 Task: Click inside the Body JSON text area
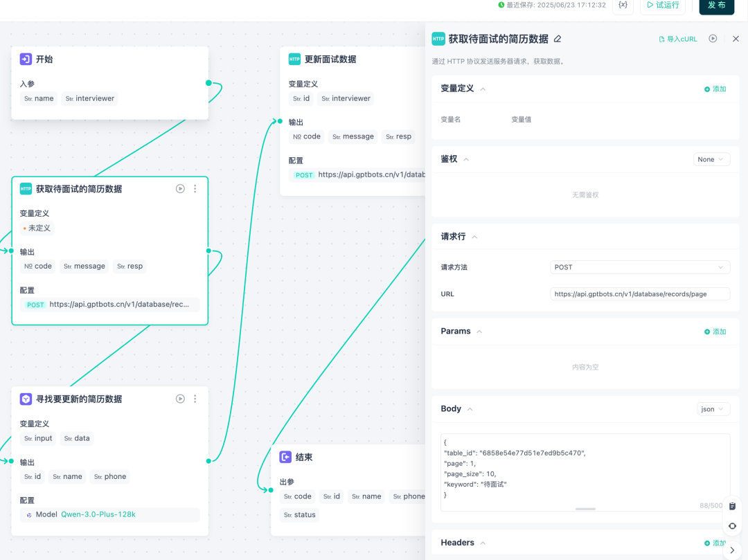click(x=585, y=472)
